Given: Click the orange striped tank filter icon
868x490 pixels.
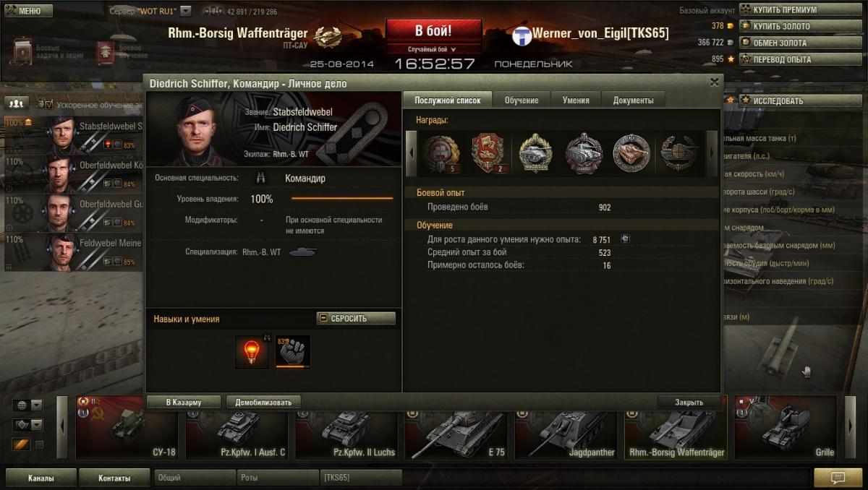Looking at the screenshot, I should (x=21, y=444).
